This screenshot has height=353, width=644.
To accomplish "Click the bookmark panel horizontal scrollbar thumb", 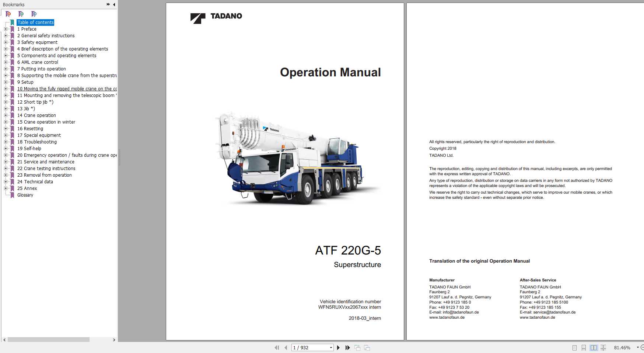I will click(x=48, y=340).
